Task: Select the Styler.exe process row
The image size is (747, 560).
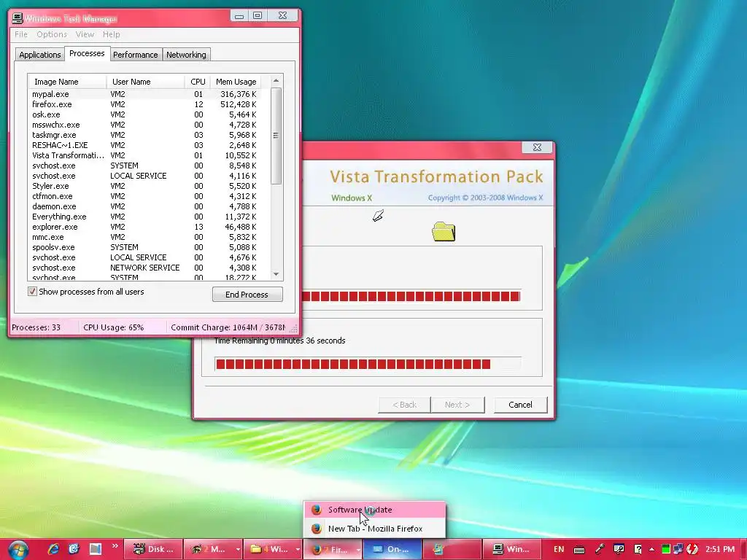Action: tap(144, 186)
